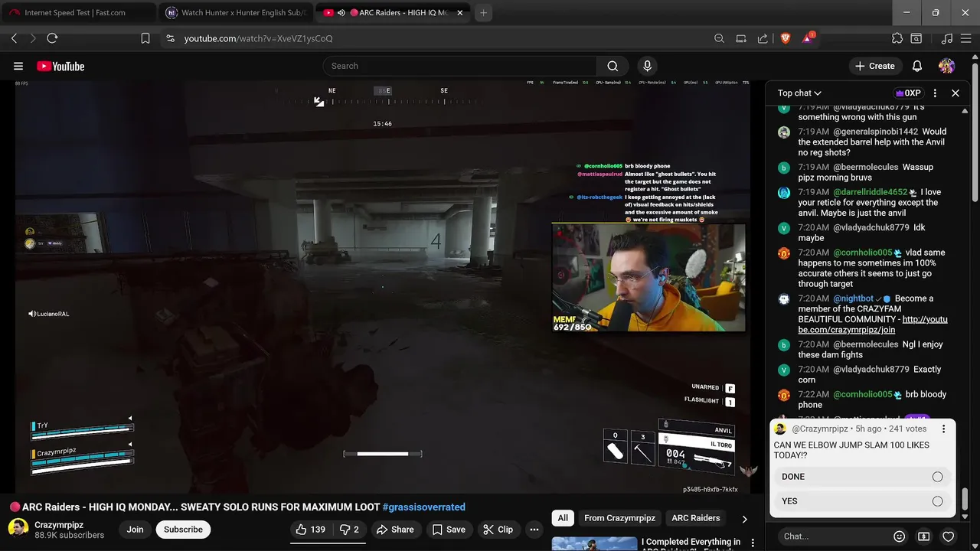Open the Brave main menu
The image size is (980, 551).
coord(966,38)
